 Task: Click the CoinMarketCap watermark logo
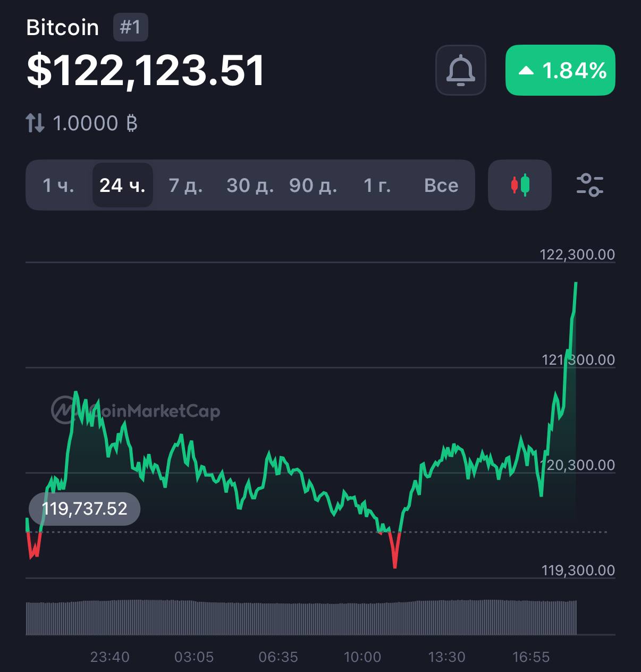click(136, 410)
